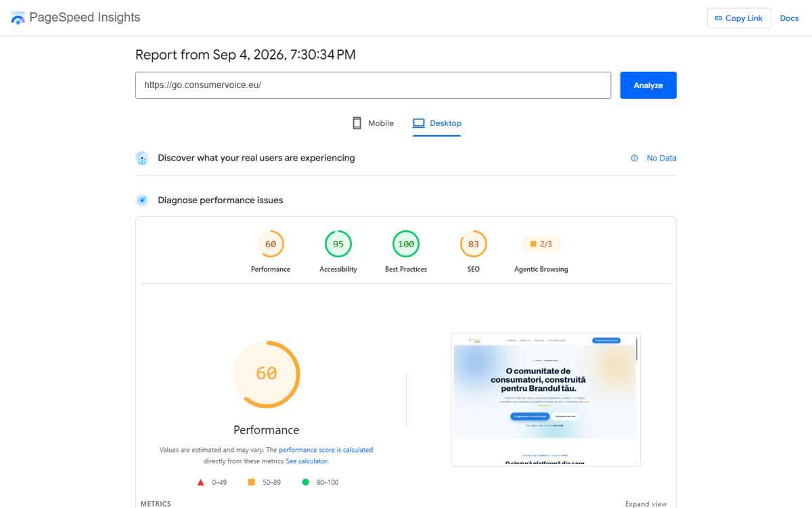Click the 'Discover what your real users are experiencing' heading
This screenshot has height=508, width=812.
[x=256, y=158]
